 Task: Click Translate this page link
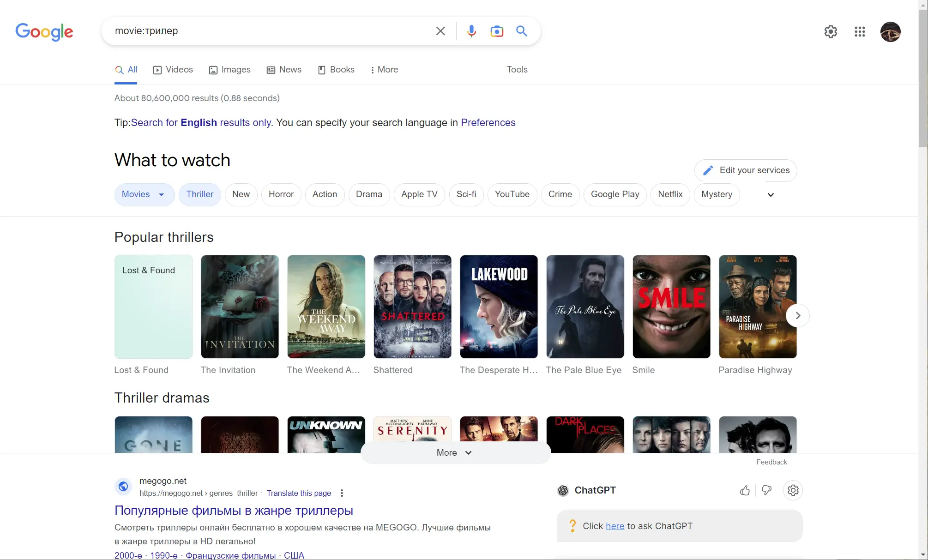pos(299,493)
